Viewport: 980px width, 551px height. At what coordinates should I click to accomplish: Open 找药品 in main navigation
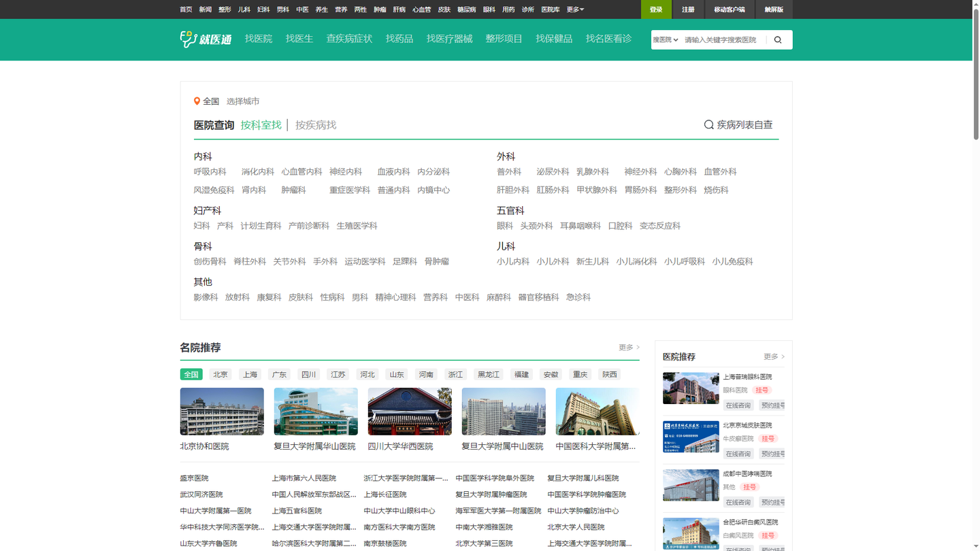click(x=399, y=39)
